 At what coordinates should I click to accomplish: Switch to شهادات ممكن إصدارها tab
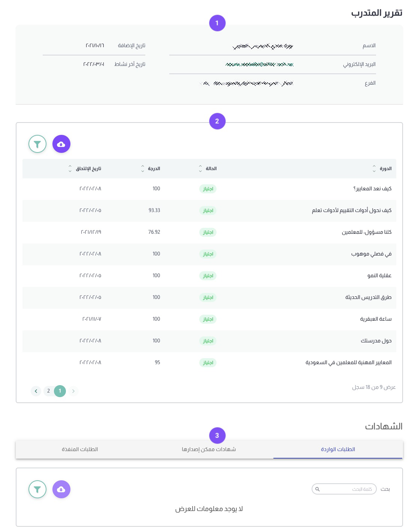point(209,449)
